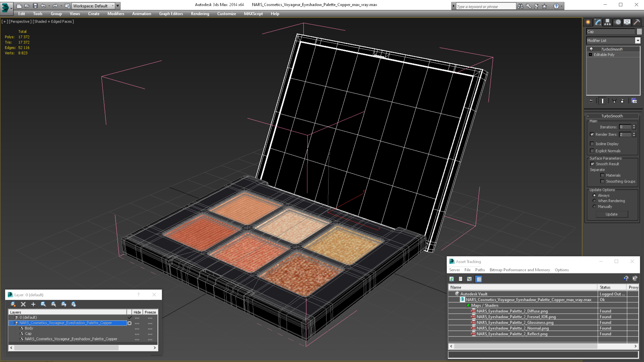
Task: Click Refresh icon in Asset Tracking toolbar
Action: 451,279
